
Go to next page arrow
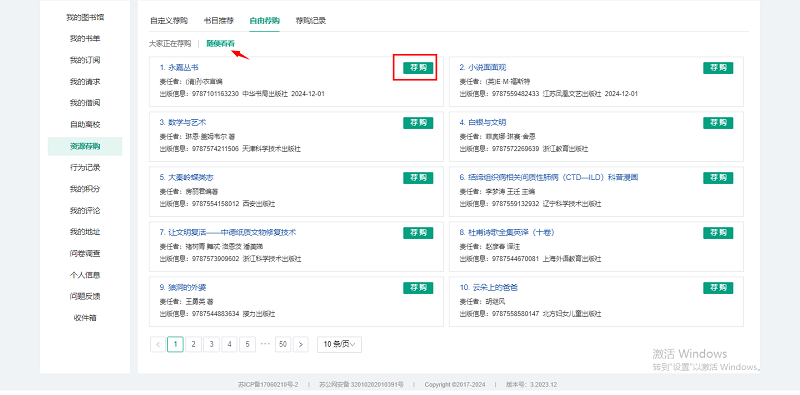pyautogui.click(x=301, y=344)
